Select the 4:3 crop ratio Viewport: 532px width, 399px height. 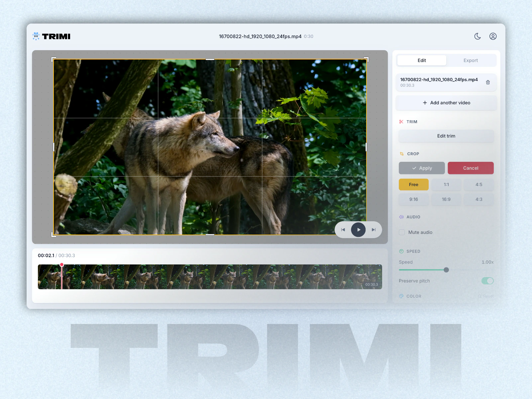point(479,199)
